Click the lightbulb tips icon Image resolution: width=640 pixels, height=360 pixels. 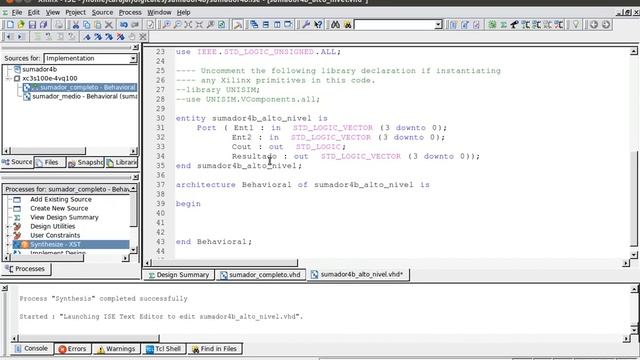(576, 25)
